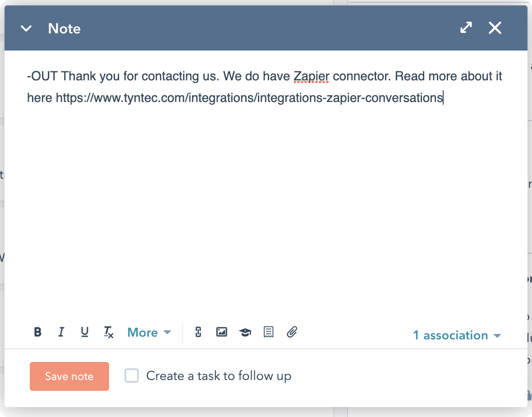The image size is (532, 417).
Task: Insert a link into the note
Action: pyautogui.click(x=198, y=333)
